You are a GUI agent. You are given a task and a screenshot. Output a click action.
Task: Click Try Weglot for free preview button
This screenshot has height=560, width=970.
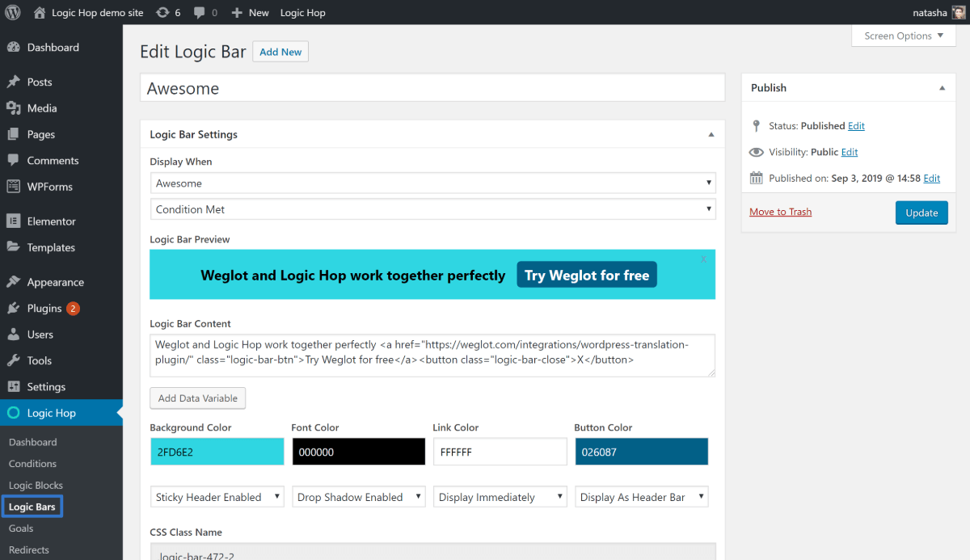587,275
